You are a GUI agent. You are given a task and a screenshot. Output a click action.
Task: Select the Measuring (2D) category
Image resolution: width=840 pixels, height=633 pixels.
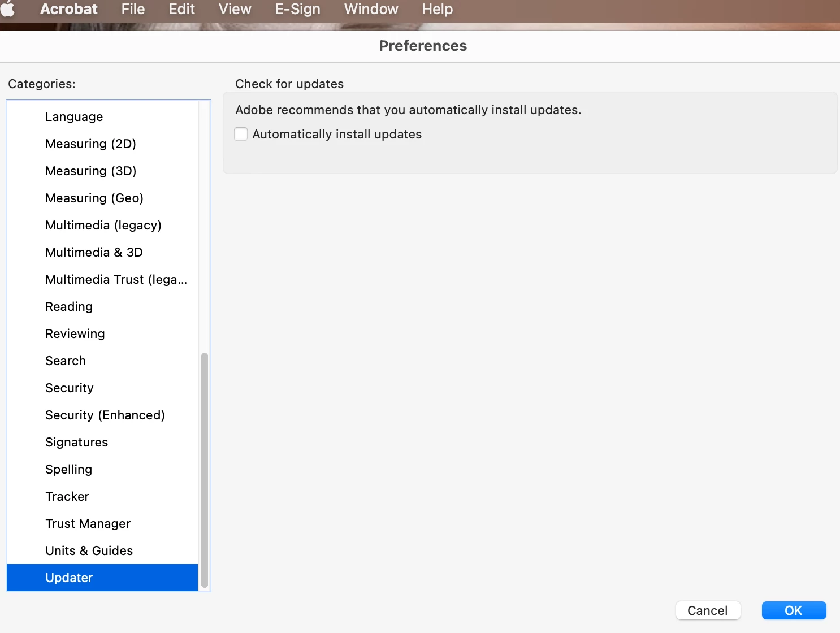point(102,144)
